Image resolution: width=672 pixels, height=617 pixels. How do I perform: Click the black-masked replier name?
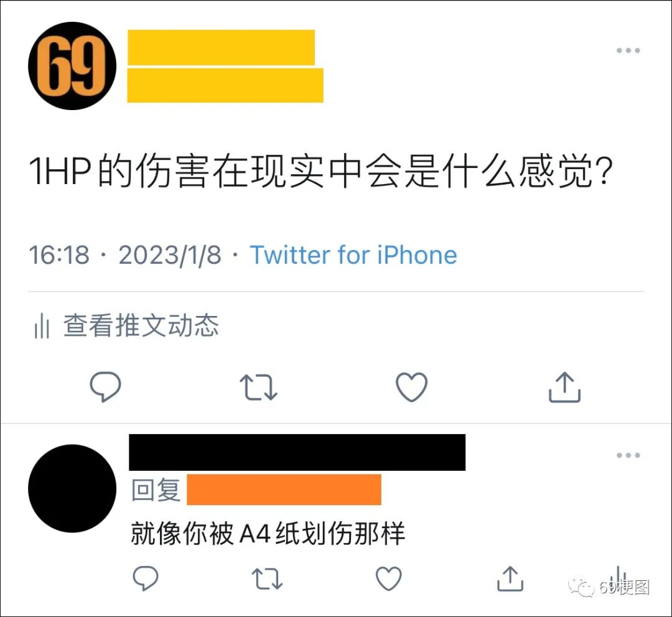(297, 452)
